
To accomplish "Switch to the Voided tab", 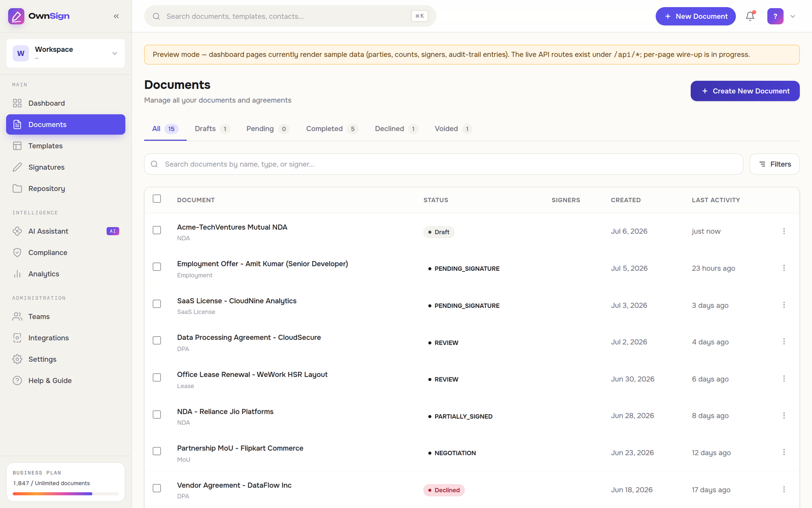I will pos(453,129).
